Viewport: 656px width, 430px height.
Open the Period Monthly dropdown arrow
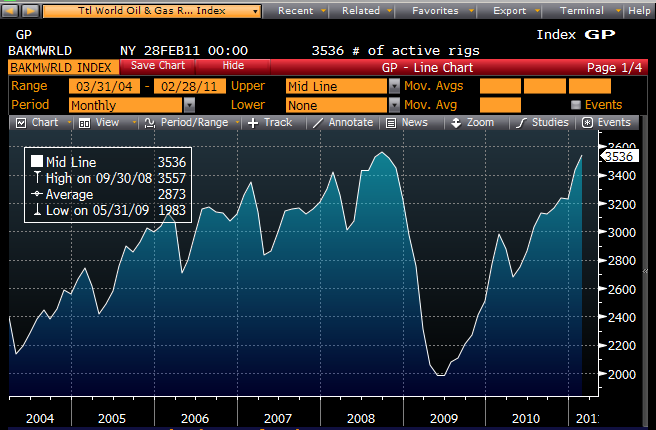coord(190,105)
